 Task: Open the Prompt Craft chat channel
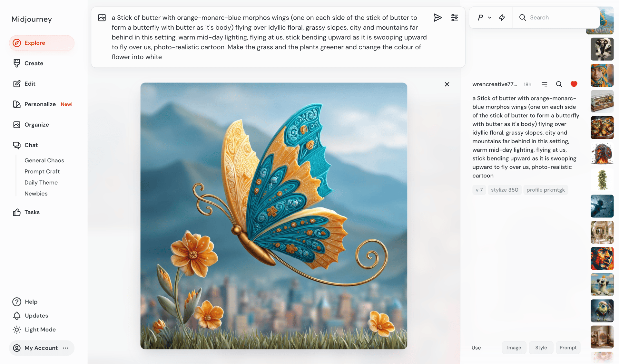click(x=42, y=171)
